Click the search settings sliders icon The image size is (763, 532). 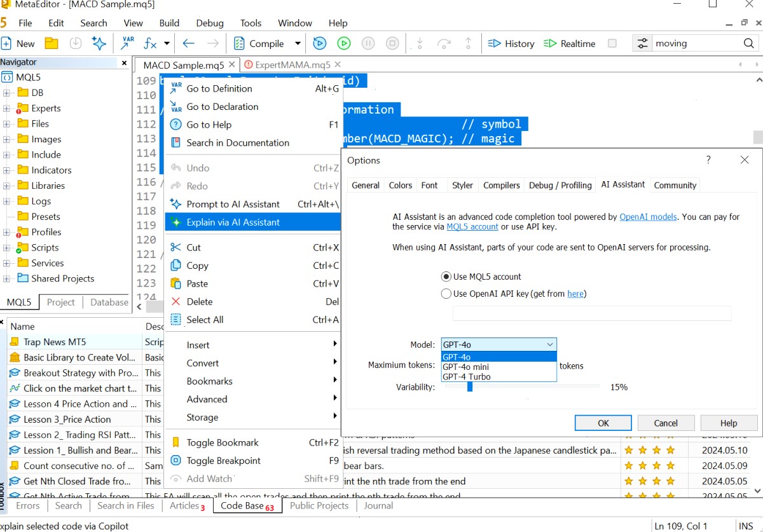coord(643,43)
